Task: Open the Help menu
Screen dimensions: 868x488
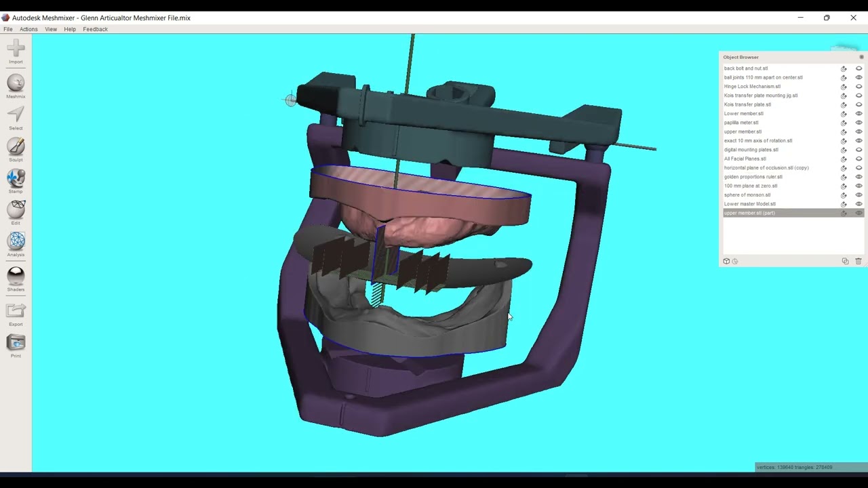Action: coord(70,29)
